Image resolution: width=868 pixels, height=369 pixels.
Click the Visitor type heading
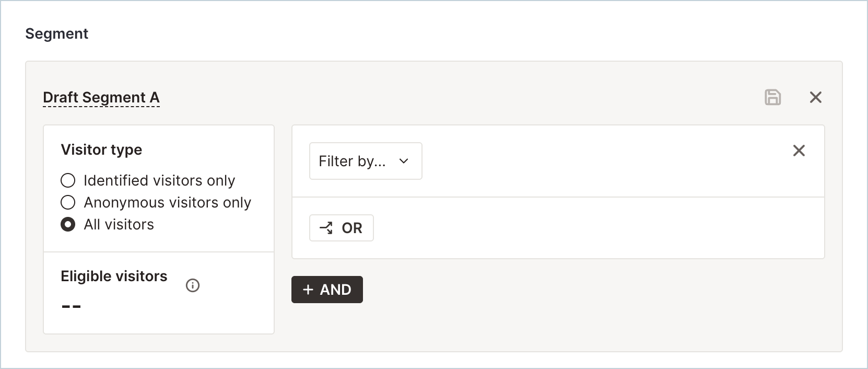pos(101,149)
